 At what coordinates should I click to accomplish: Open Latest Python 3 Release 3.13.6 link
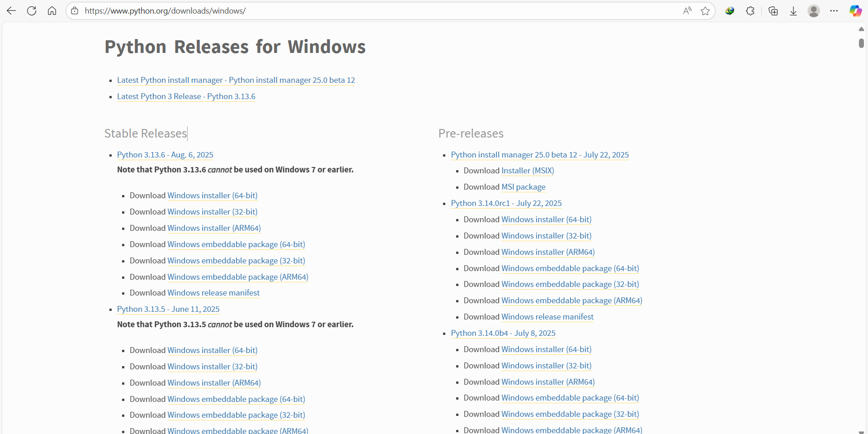click(186, 96)
